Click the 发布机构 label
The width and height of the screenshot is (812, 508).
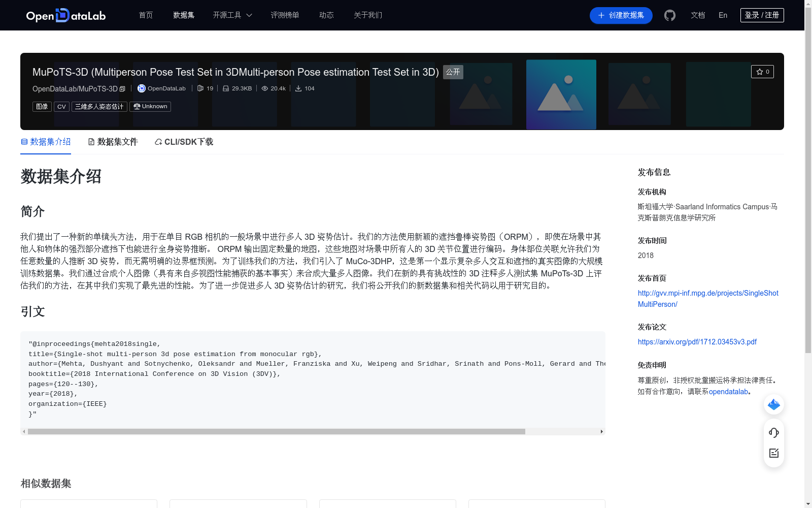(x=652, y=192)
